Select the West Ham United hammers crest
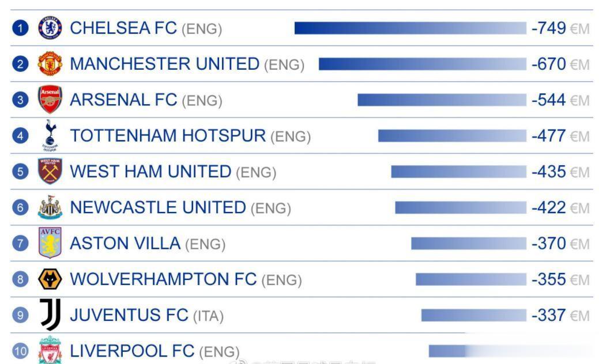Viewport: 599px width, 364px height. (50, 171)
